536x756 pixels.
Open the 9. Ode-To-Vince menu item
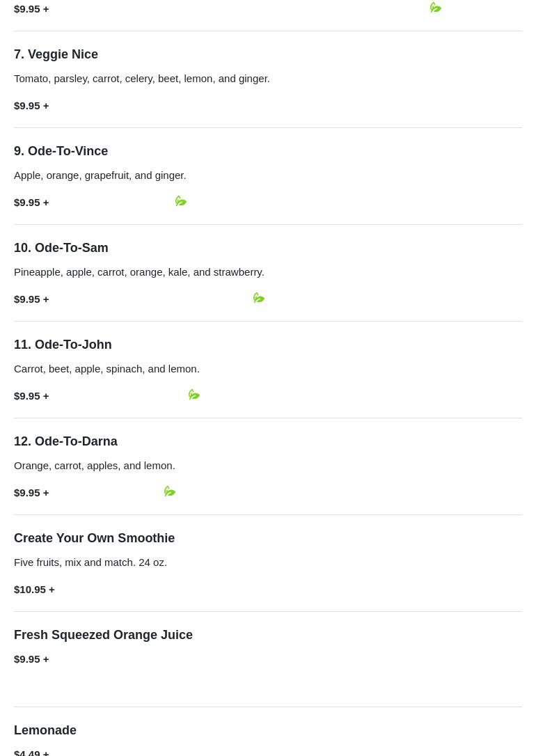[x=61, y=151]
